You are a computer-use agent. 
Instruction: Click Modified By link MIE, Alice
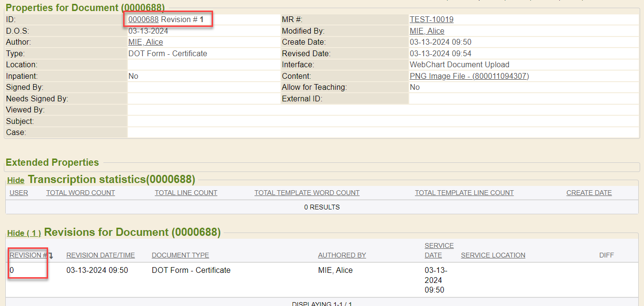coord(427,31)
